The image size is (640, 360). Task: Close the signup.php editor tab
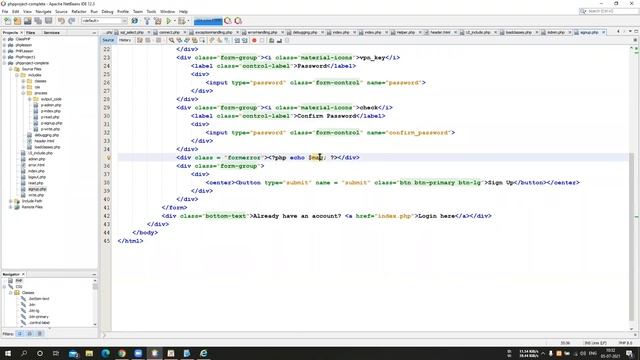click(603, 32)
